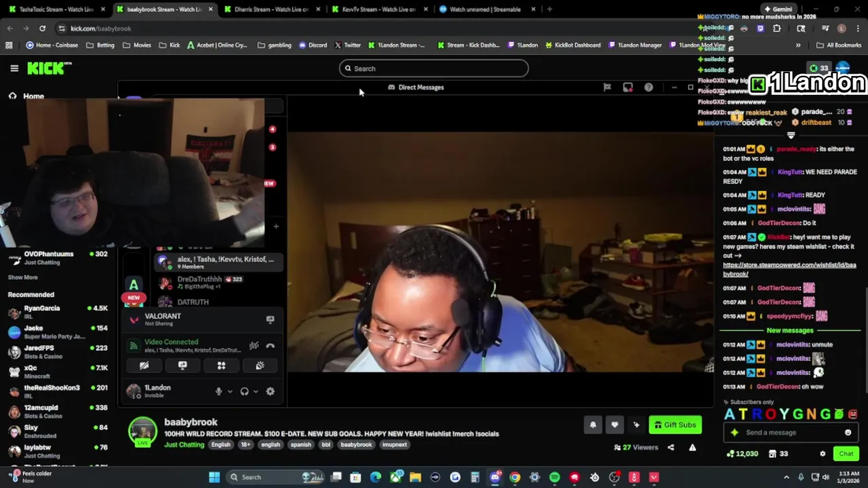Click 1Landon Discord user profile
The image size is (868, 488).
click(157, 391)
